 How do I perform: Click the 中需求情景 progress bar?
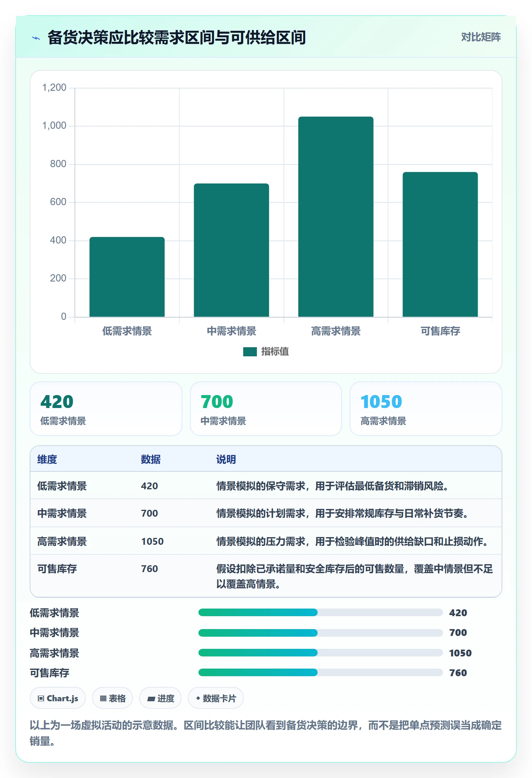click(321, 633)
